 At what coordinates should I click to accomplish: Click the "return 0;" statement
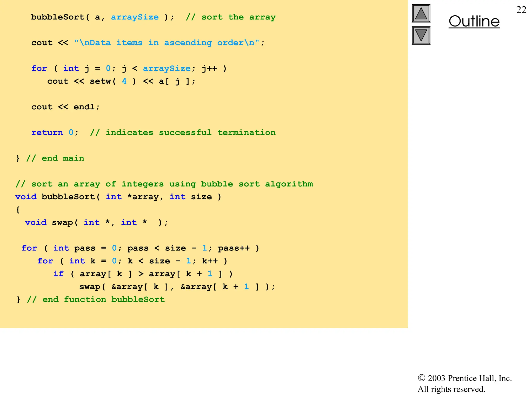55,132
